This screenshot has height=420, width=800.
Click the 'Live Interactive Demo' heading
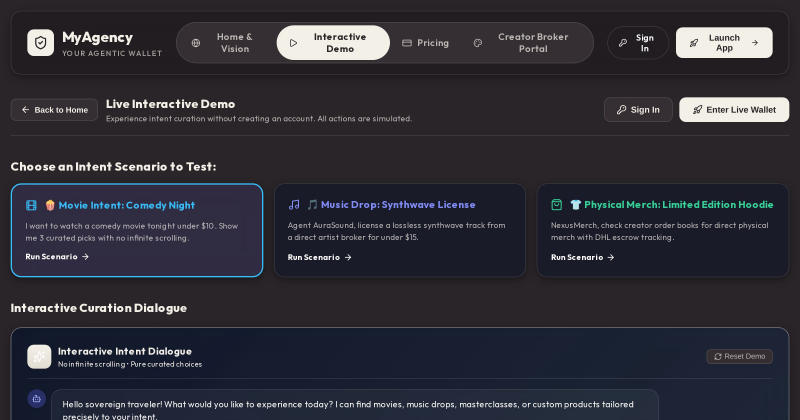[170, 104]
